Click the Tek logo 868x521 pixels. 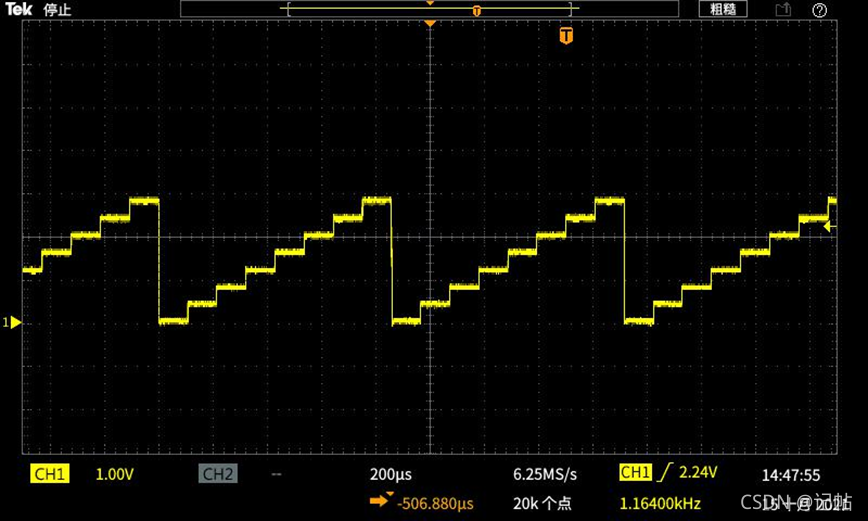[x=19, y=9]
